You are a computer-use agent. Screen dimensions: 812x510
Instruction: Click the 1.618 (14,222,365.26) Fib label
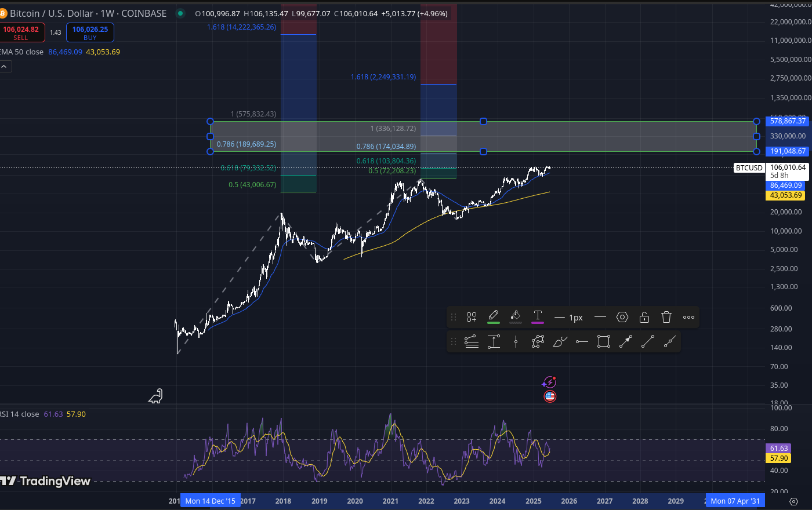(x=241, y=27)
